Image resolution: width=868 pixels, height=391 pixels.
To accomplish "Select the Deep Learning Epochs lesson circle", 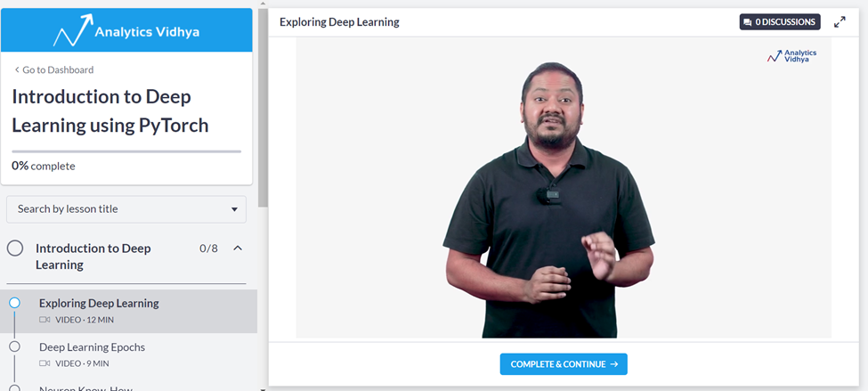I will tap(14, 346).
